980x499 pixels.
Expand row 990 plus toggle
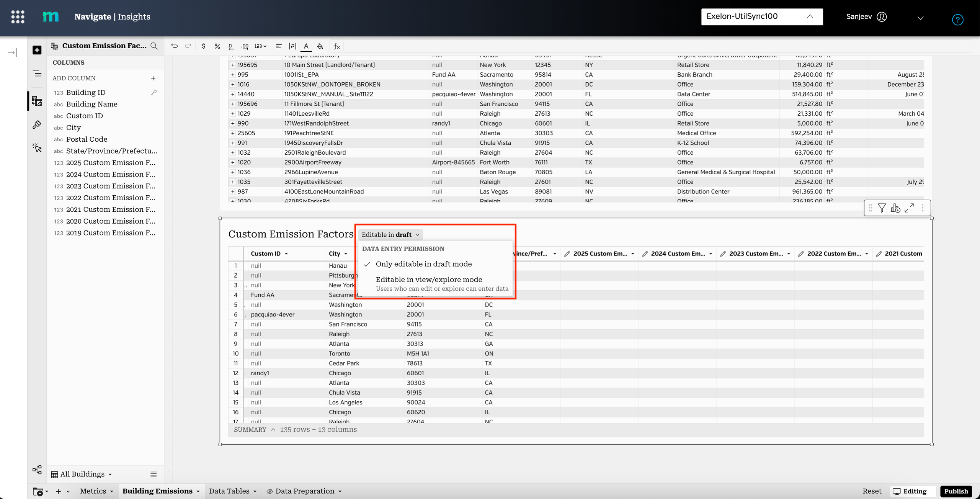pyautogui.click(x=232, y=123)
